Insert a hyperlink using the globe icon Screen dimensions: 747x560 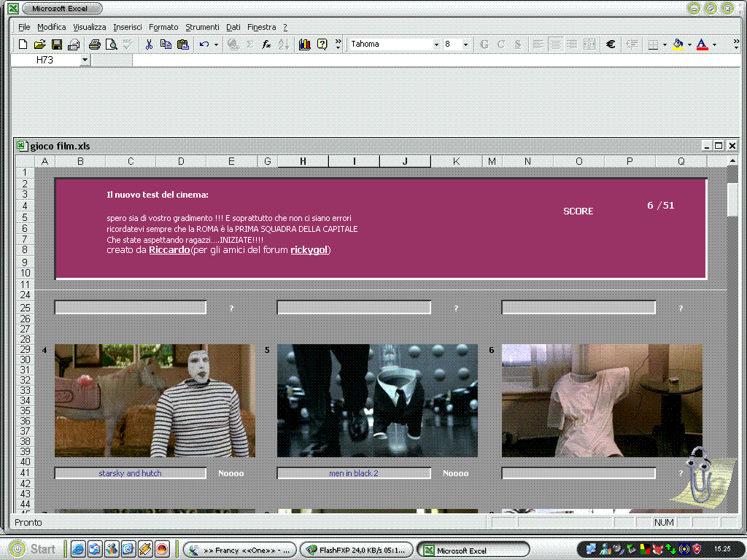pos(233,44)
